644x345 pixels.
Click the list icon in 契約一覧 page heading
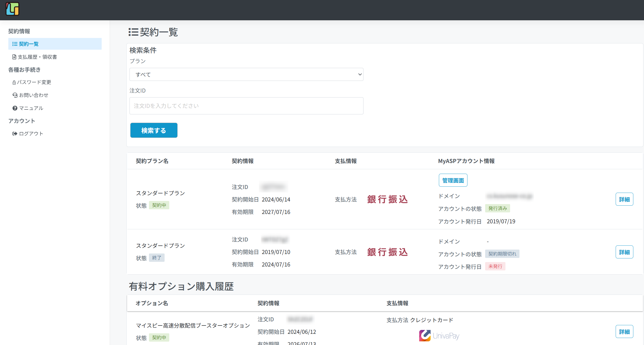click(133, 32)
